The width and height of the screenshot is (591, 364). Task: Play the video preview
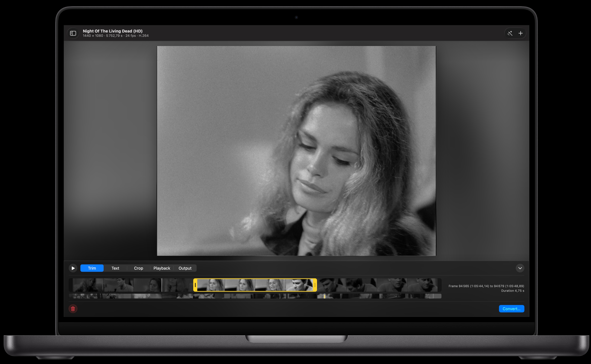(x=73, y=268)
